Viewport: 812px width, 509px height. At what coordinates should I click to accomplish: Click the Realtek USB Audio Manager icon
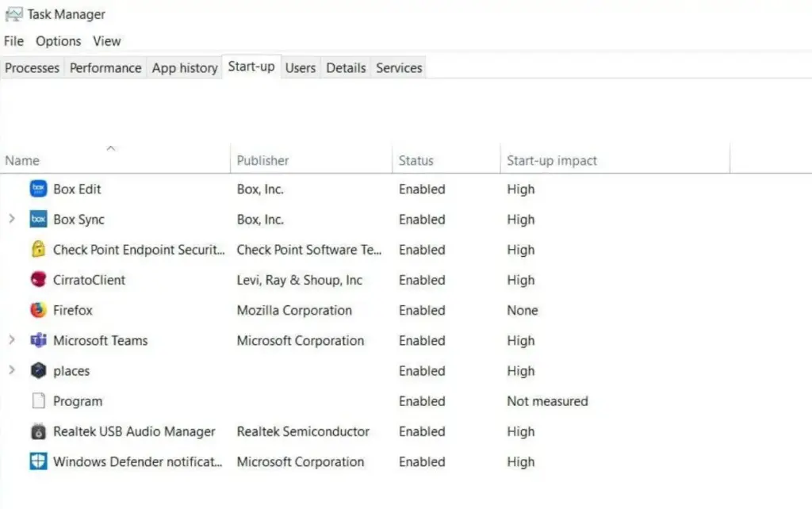point(38,432)
